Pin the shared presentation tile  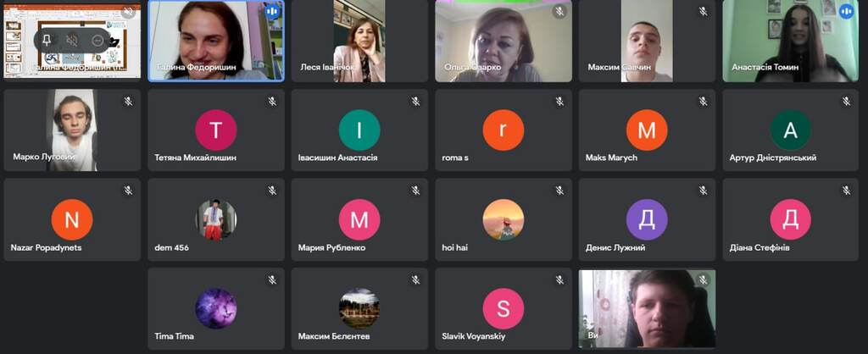tap(46, 40)
